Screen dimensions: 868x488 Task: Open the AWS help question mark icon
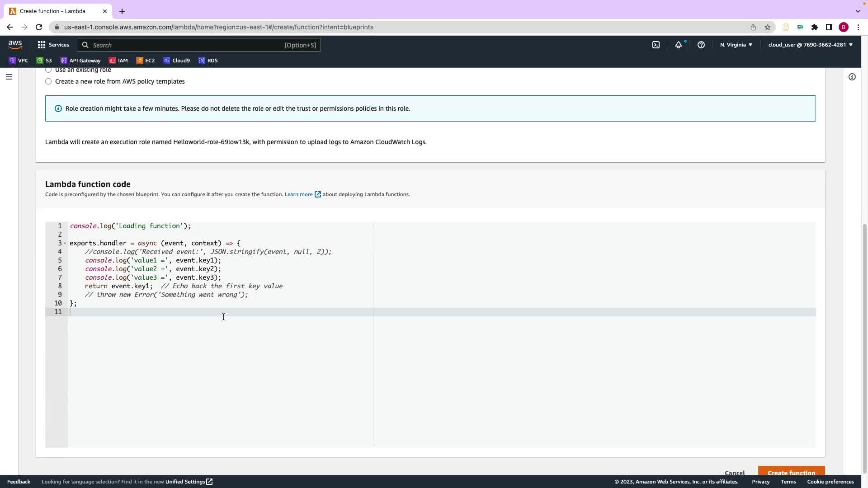coord(701,45)
